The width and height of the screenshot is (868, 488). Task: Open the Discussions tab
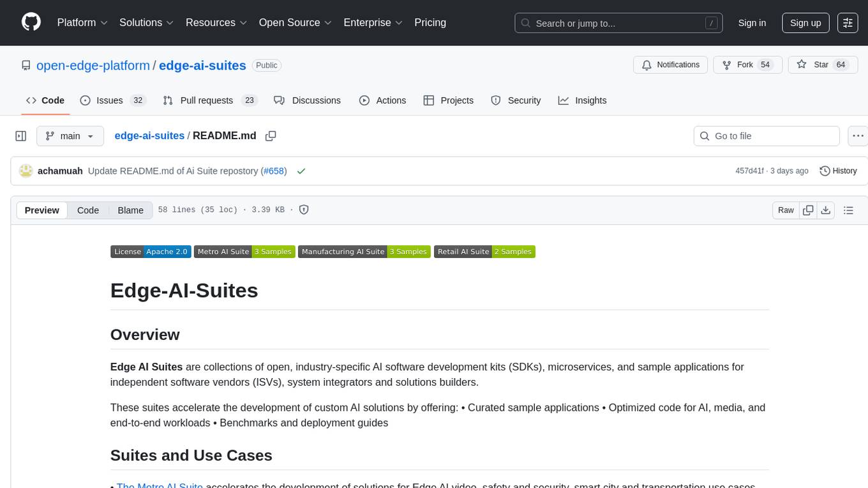point(307,100)
